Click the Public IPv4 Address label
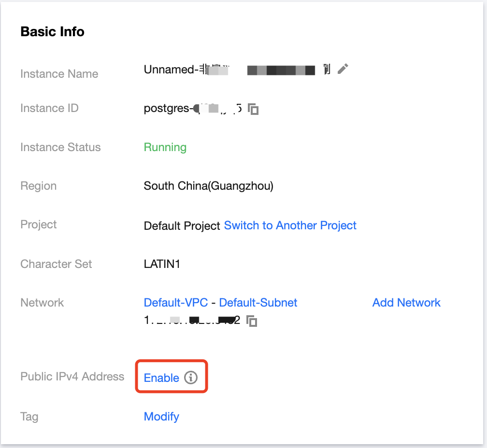 click(72, 377)
